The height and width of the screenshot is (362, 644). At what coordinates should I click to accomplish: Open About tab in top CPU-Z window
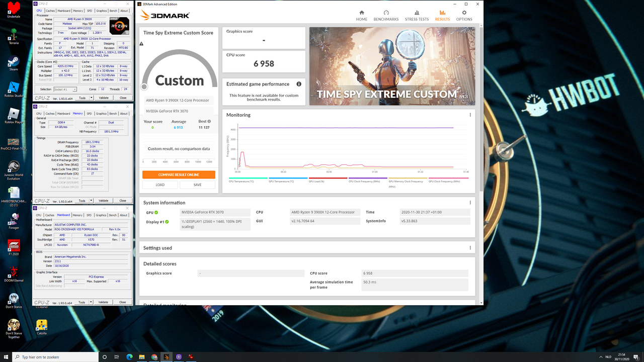click(124, 11)
